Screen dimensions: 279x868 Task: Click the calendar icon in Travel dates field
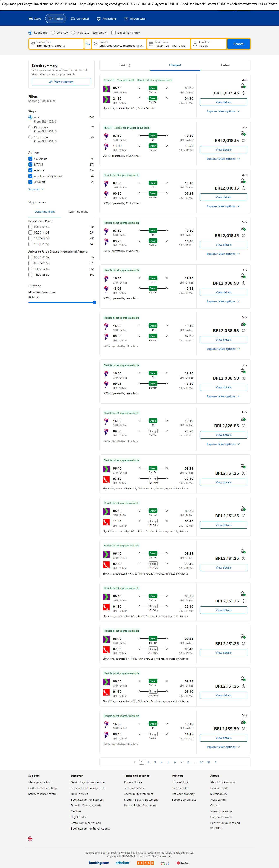pyautogui.click(x=151, y=44)
